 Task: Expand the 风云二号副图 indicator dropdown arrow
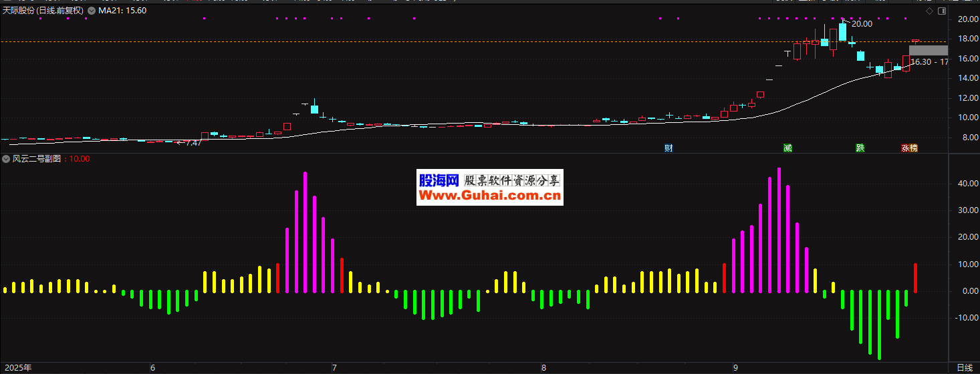click(6, 159)
